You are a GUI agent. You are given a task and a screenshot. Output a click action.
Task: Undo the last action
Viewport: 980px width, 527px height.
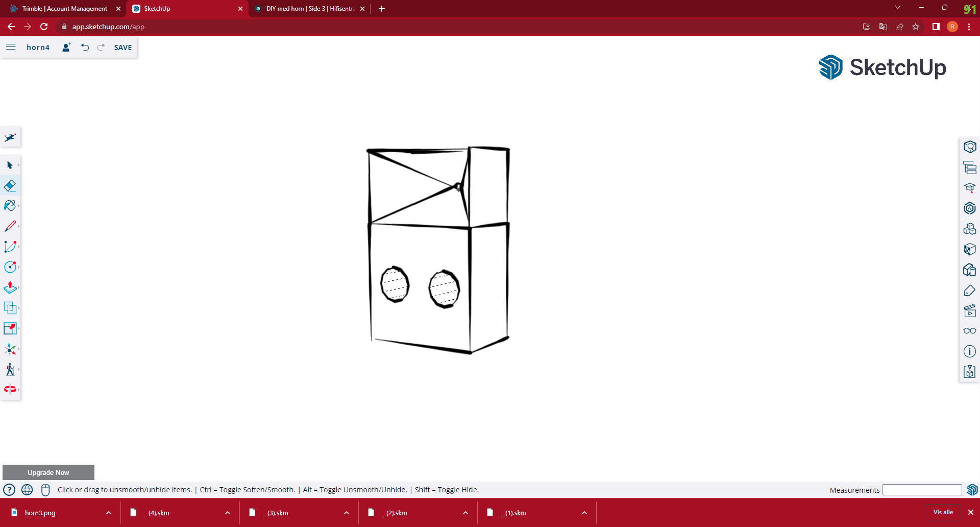point(85,47)
